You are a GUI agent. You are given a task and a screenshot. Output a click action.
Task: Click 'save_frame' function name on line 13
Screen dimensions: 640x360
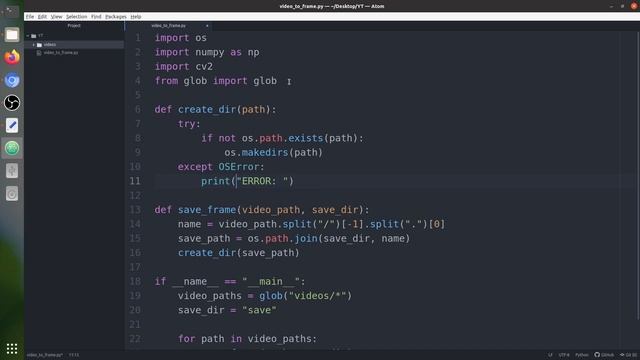(x=207, y=210)
